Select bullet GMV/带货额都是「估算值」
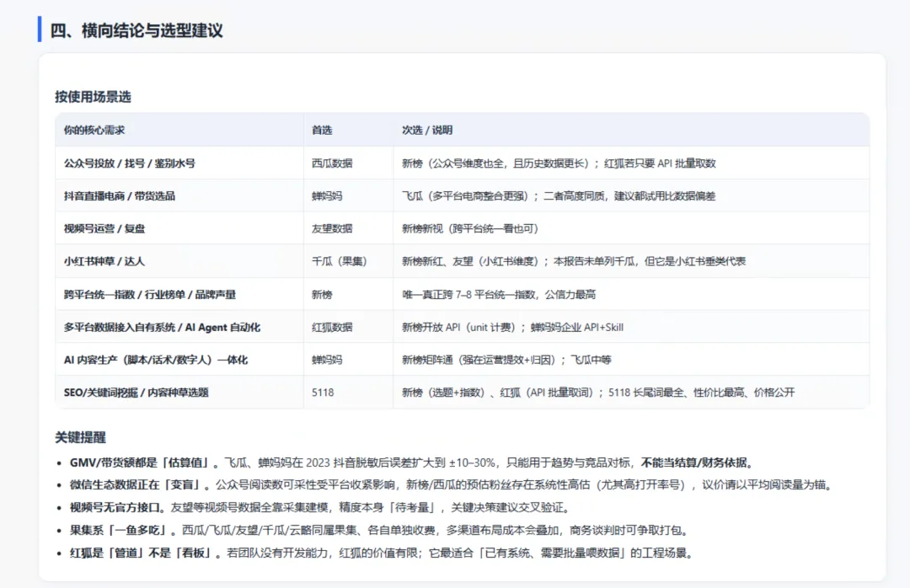Screen dimensions: 910x588 [x=412, y=462]
